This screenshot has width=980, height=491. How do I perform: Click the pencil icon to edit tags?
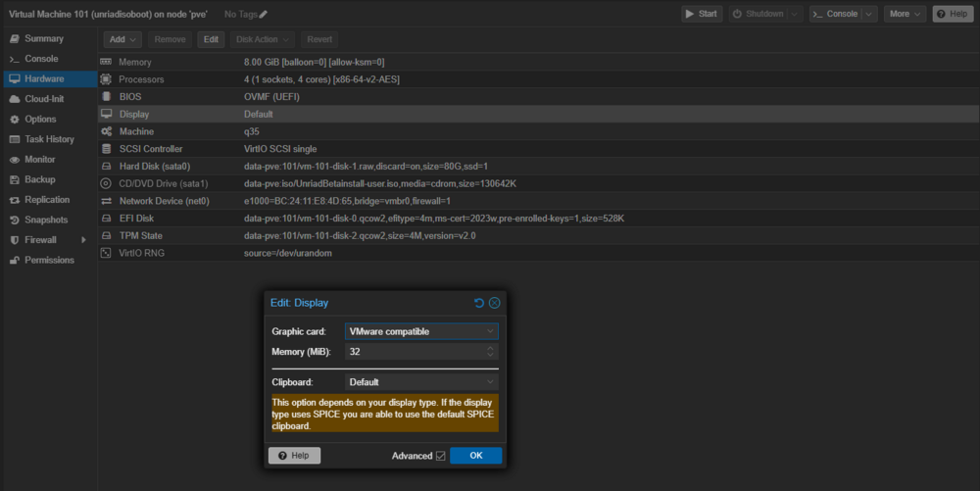coord(263,14)
